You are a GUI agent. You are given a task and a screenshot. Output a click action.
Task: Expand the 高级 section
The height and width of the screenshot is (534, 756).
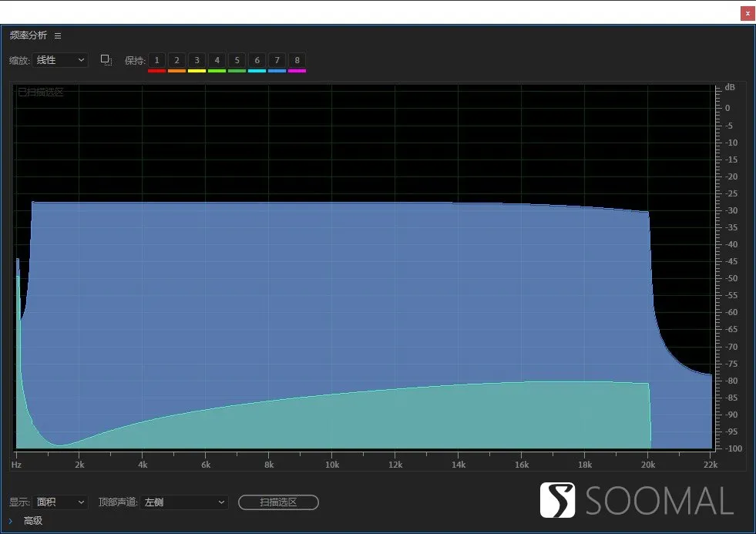[11, 521]
